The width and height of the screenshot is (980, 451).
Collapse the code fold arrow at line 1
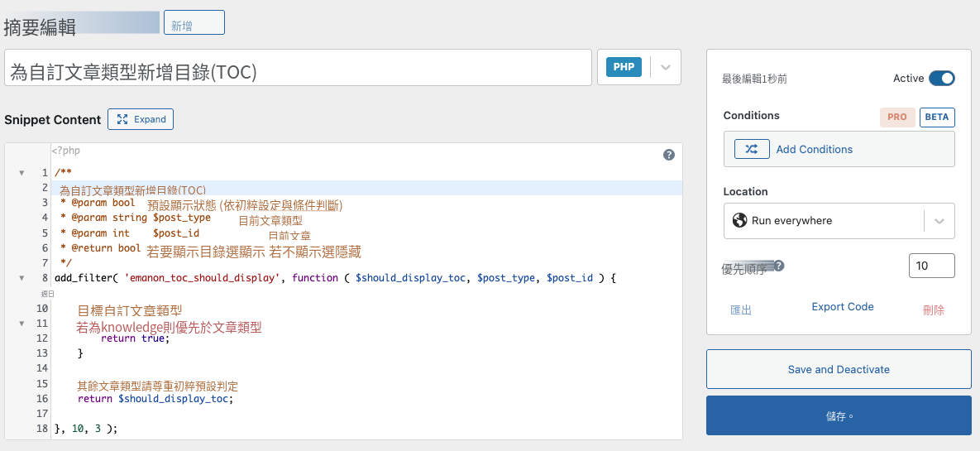point(22,173)
